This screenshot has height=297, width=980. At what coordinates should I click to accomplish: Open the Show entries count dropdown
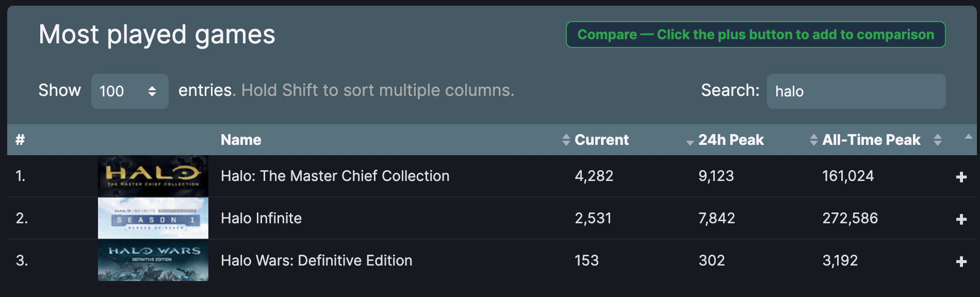click(129, 91)
